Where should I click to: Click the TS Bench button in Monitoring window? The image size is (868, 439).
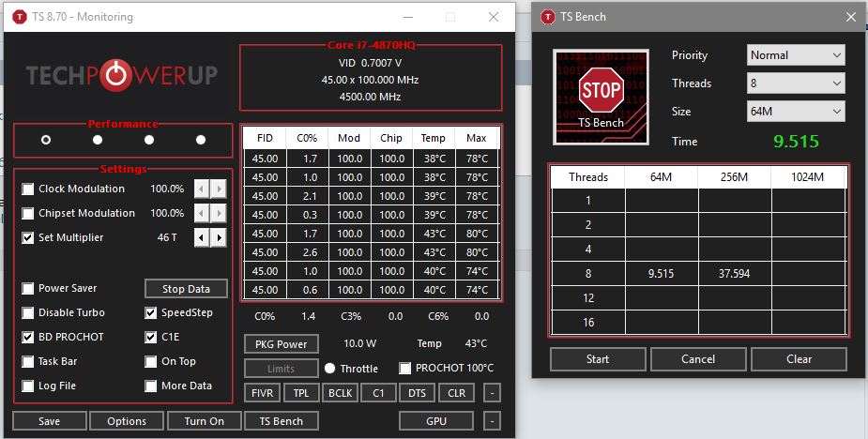click(x=282, y=421)
